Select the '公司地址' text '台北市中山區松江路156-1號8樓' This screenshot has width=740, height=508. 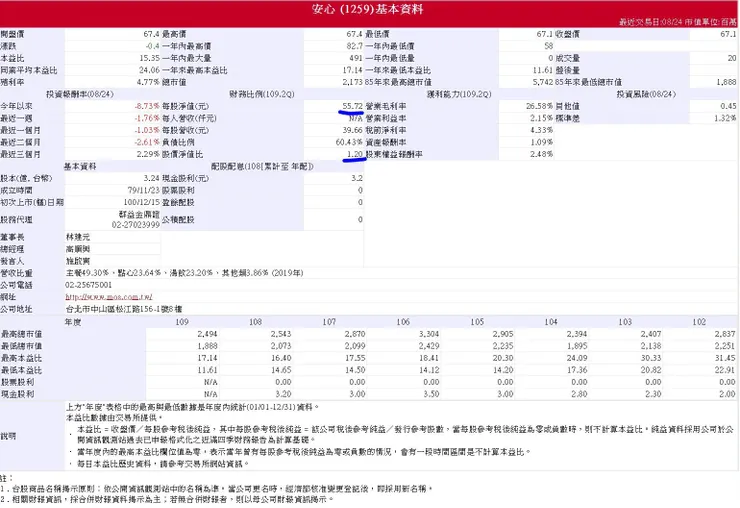124,309
